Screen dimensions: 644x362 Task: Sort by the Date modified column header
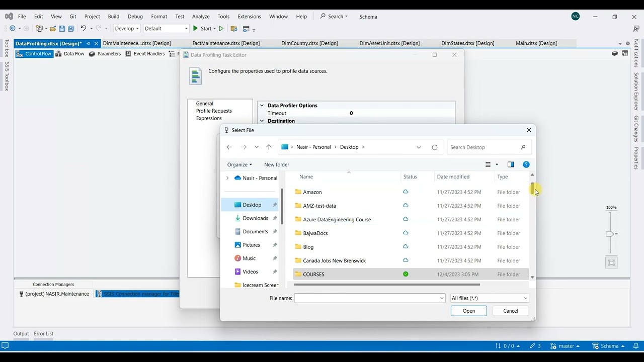click(x=453, y=176)
